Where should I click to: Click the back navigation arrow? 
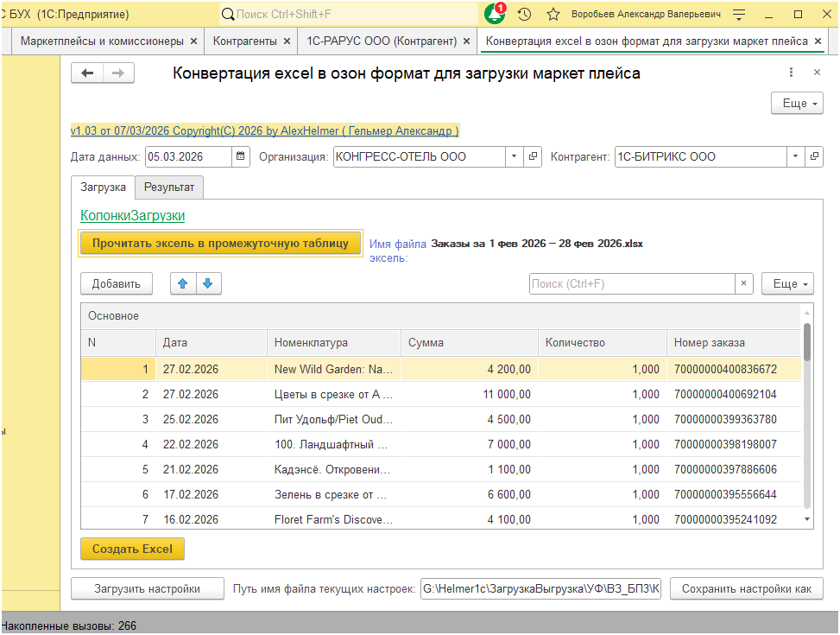86,73
